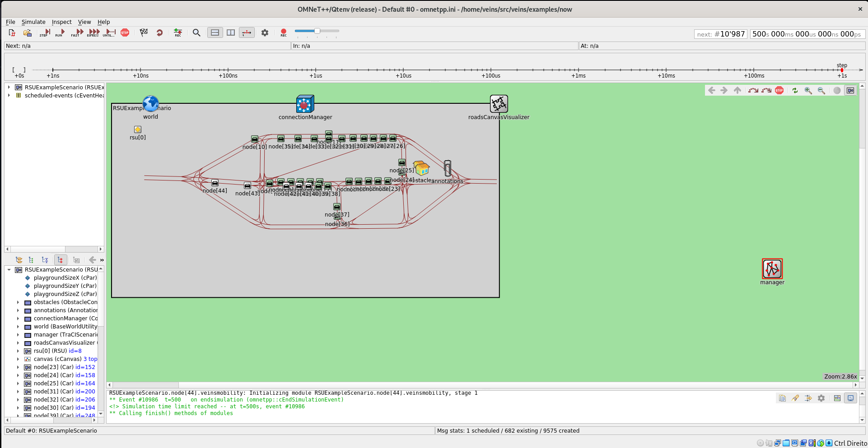Click the Debug next event checkered flag icon
868x448 pixels.
[x=144, y=32]
